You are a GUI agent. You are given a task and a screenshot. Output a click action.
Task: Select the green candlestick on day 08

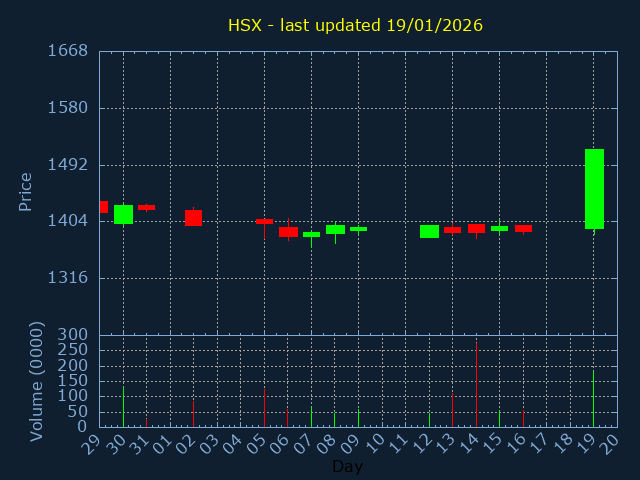tap(335, 229)
